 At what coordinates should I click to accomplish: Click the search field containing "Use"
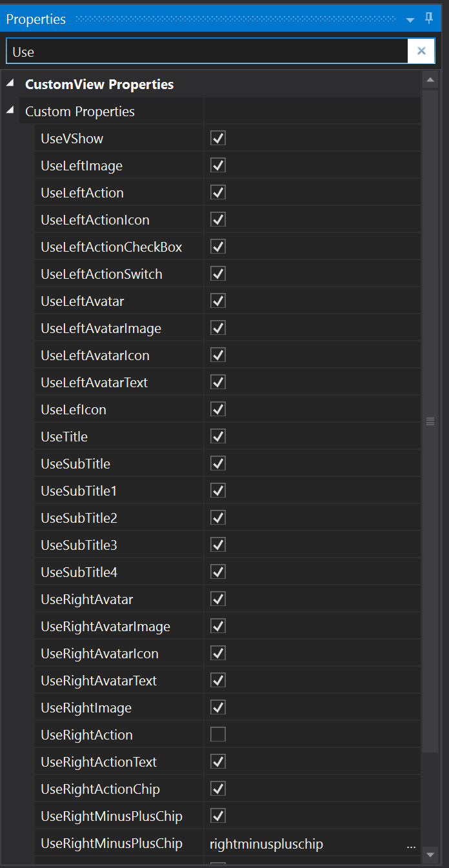206,52
